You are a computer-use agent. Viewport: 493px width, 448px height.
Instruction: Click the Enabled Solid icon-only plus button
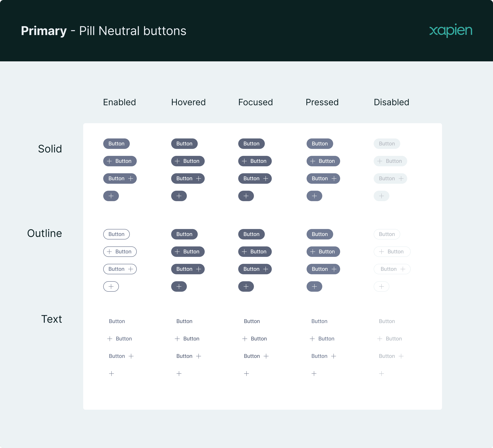(111, 196)
